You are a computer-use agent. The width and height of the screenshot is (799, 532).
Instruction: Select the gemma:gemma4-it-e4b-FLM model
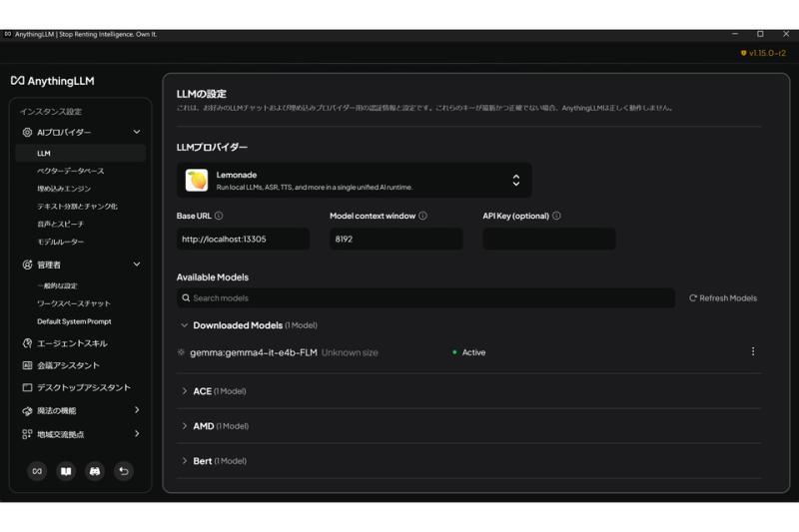[x=254, y=352]
